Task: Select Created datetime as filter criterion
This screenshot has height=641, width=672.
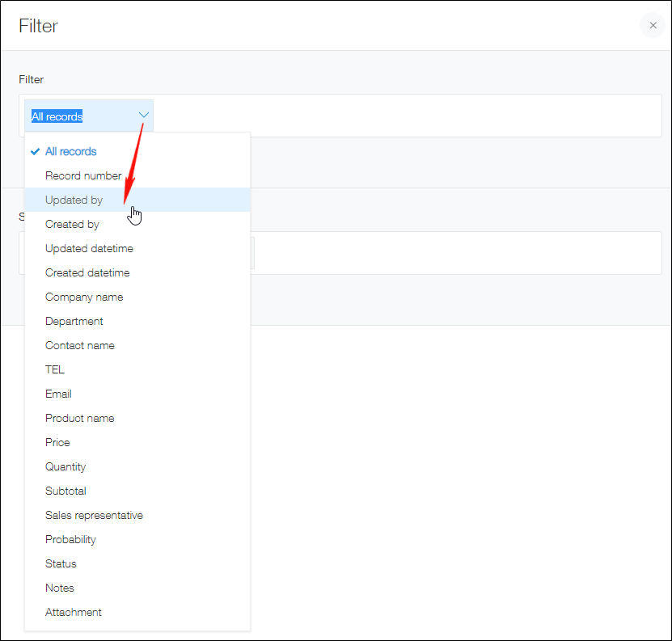Action: [x=87, y=272]
